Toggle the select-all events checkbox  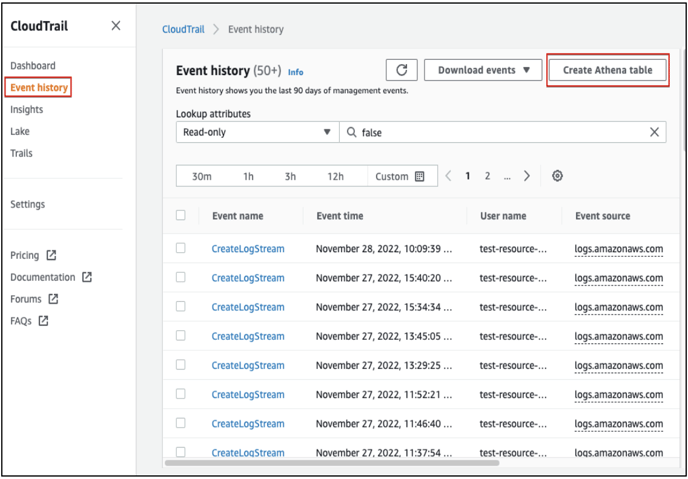[181, 215]
